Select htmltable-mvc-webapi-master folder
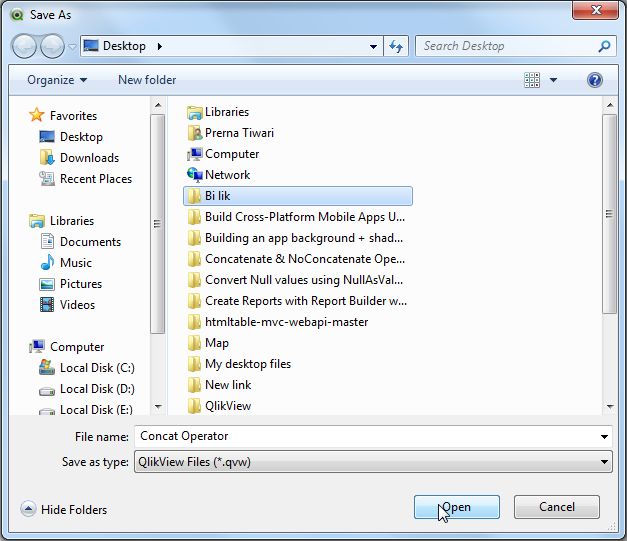The height and width of the screenshot is (541, 627). pos(278,322)
